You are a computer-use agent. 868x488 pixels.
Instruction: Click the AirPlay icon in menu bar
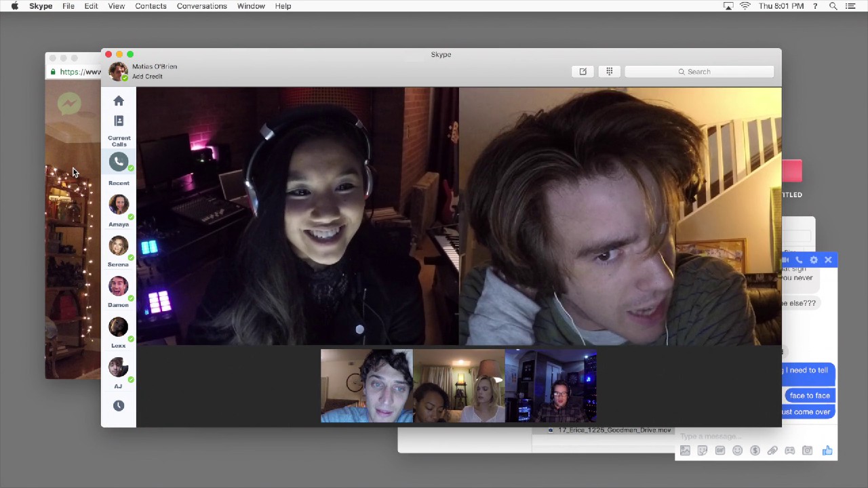[728, 6]
